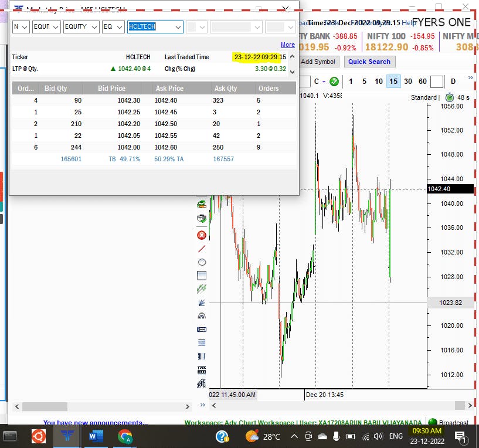Select the text table annotation tool
The image size is (479, 448).
[x=202, y=370]
